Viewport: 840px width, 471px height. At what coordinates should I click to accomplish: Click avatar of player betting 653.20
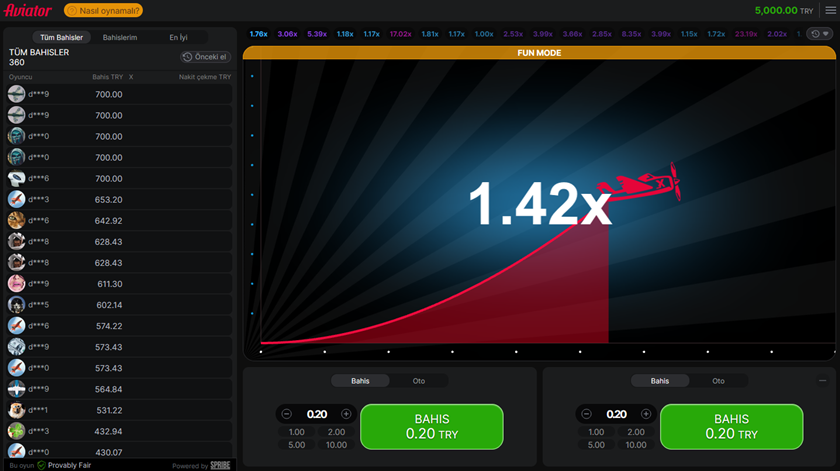click(x=16, y=199)
